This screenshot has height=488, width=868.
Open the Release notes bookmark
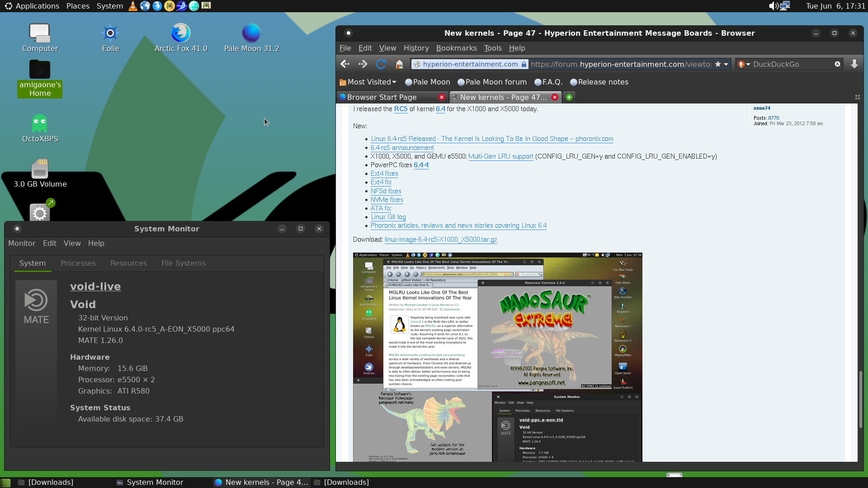click(x=599, y=82)
